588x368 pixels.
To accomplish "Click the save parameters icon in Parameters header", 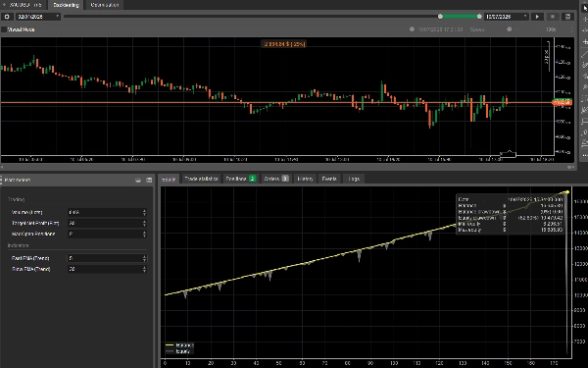I will click(149, 181).
